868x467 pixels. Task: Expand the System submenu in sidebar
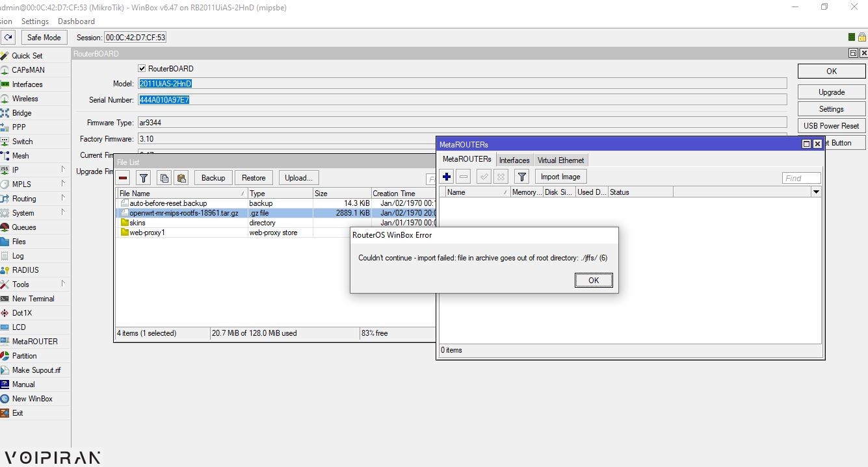click(63, 213)
